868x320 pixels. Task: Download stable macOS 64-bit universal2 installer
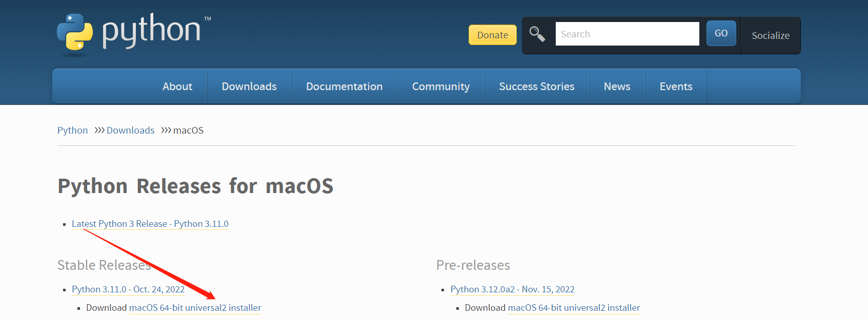(195, 308)
